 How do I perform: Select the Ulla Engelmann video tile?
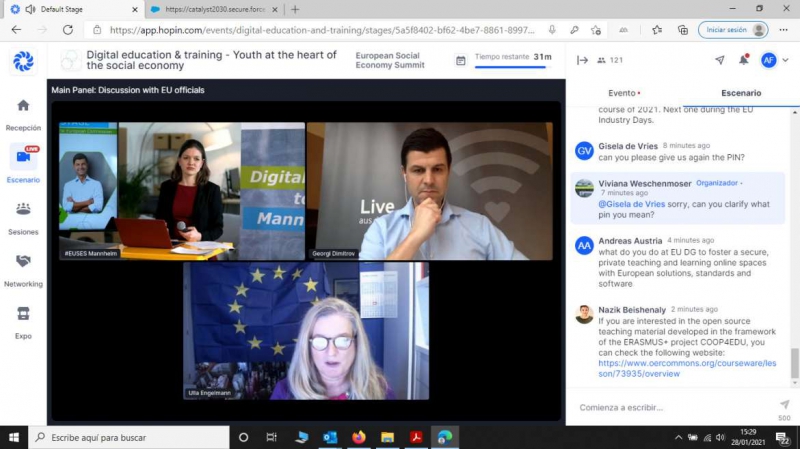306,331
